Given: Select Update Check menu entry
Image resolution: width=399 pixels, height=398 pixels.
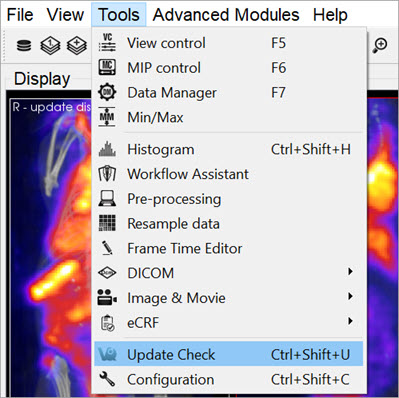Looking at the screenshot, I should click(x=229, y=354).
